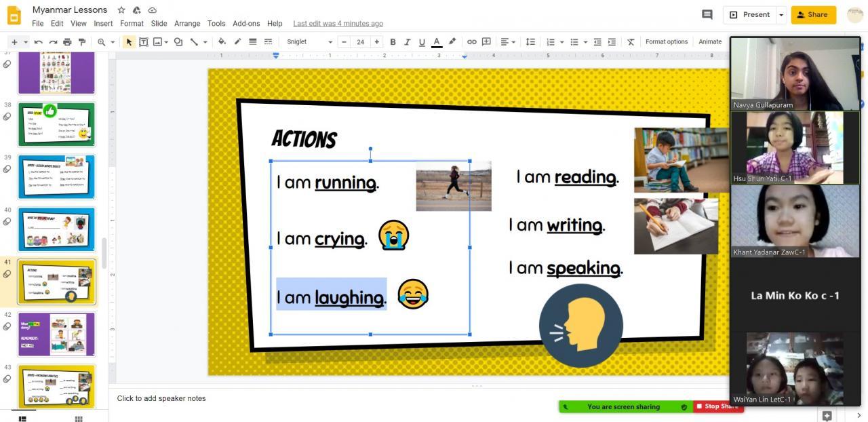Open the text alignment dropdown
Screen dimensions: 868x422
point(508,42)
